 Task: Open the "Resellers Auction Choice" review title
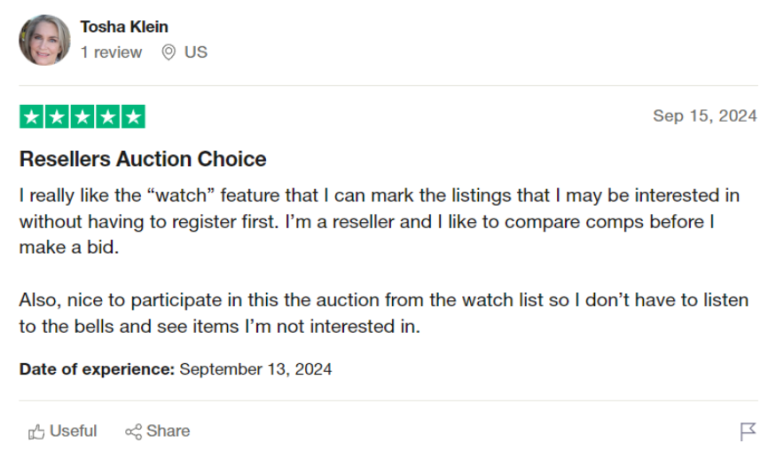click(x=143, y=159)
